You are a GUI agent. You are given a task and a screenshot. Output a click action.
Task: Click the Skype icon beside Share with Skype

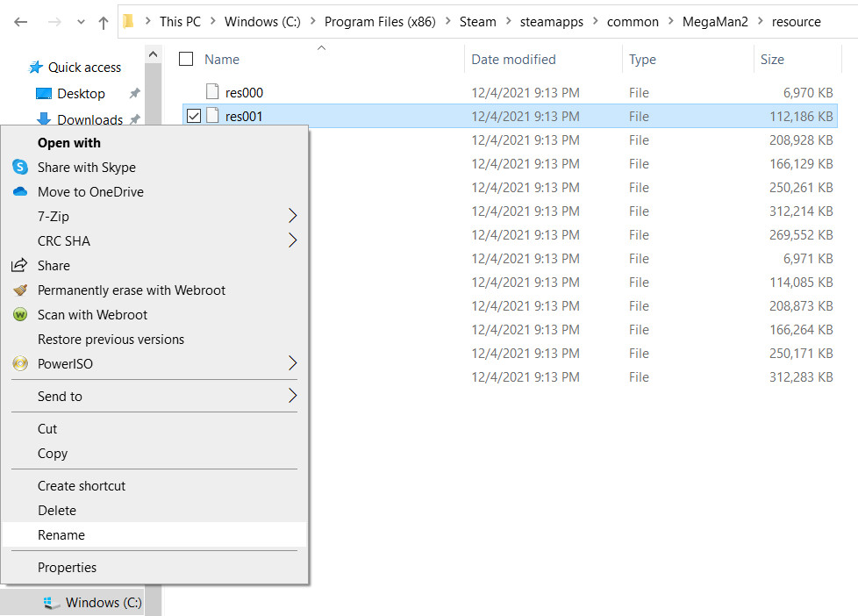click(x=20, y=168)
